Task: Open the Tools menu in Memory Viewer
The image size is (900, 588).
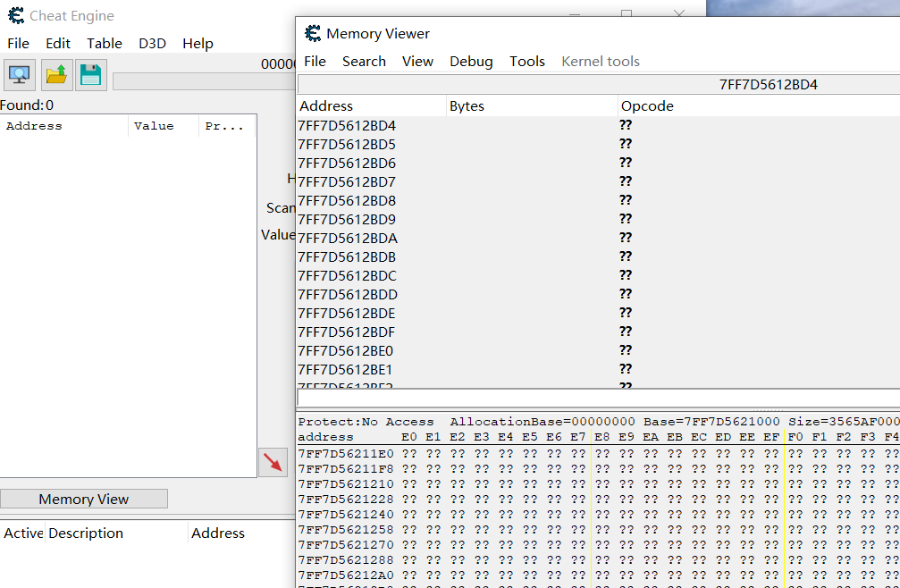Action: click(527, 62)
